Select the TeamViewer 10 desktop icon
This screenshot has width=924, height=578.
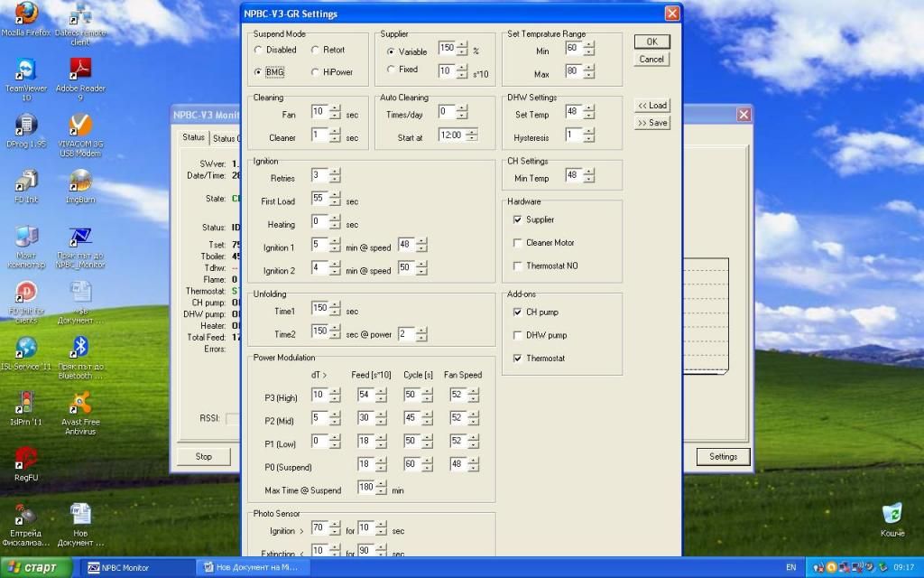click(x=26, y=79)
